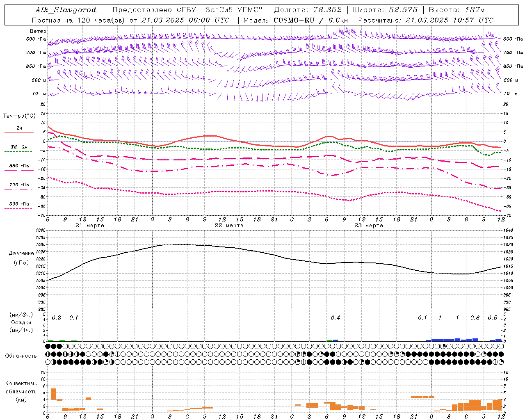Click the station name Alk_Slavgorod
This screenshot has height=420, width=525.
tap(66, 10)
